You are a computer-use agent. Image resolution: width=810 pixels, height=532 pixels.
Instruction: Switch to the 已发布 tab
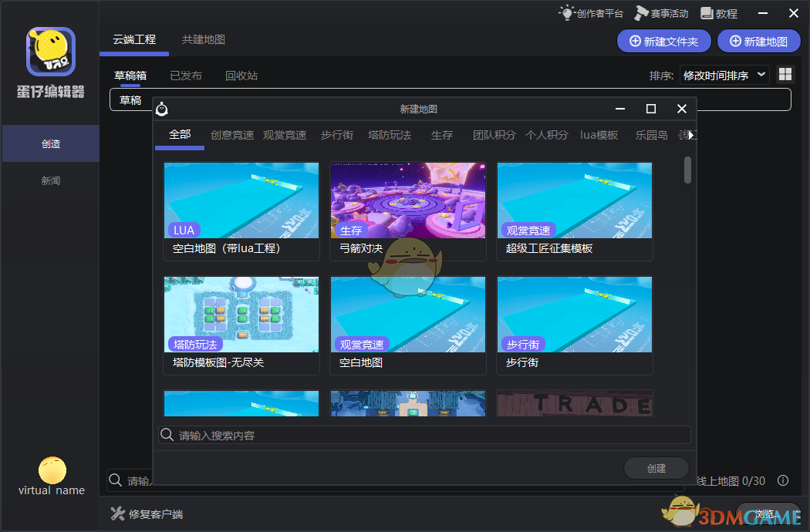[x=185, y=76]
